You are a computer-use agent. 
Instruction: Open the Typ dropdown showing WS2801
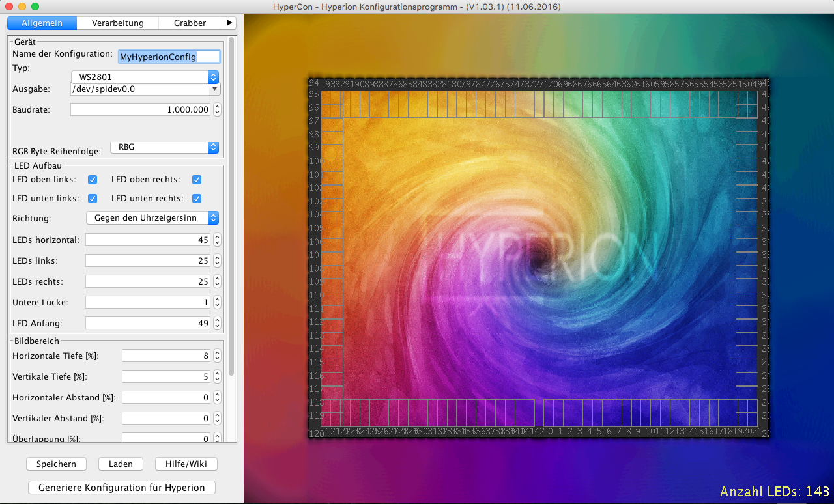coord(145,77)
